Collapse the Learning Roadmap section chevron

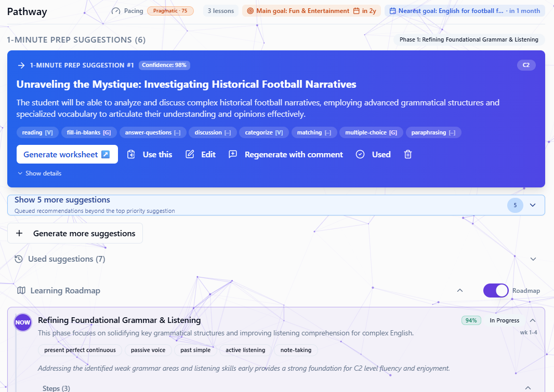(x=459, y=290)
